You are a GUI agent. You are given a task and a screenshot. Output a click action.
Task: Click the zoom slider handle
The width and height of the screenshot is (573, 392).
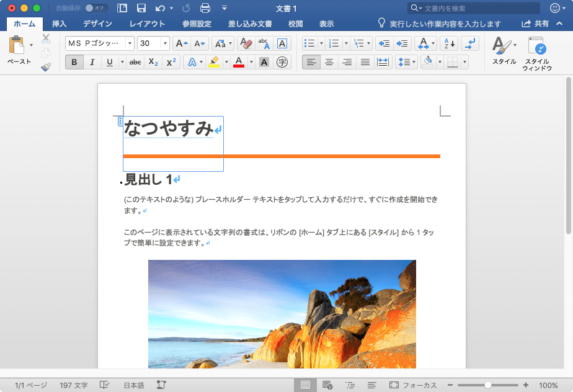487,385
